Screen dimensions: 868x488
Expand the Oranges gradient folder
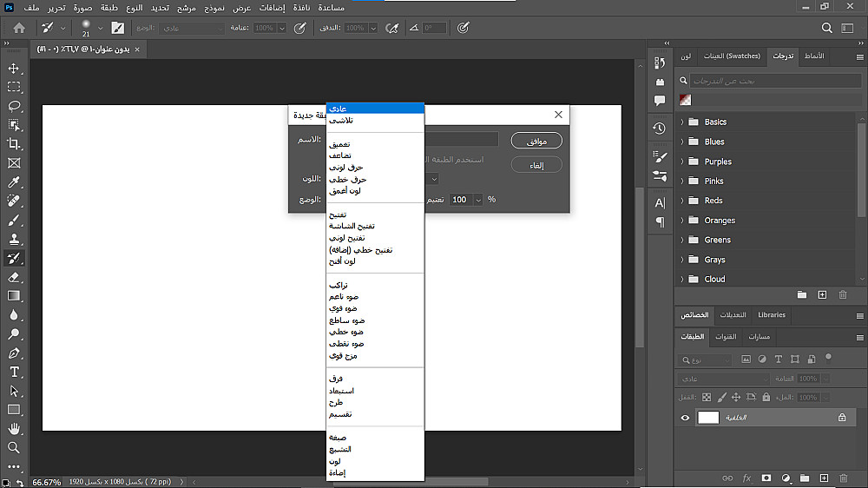pyautogui.click(x=682, y=221)
